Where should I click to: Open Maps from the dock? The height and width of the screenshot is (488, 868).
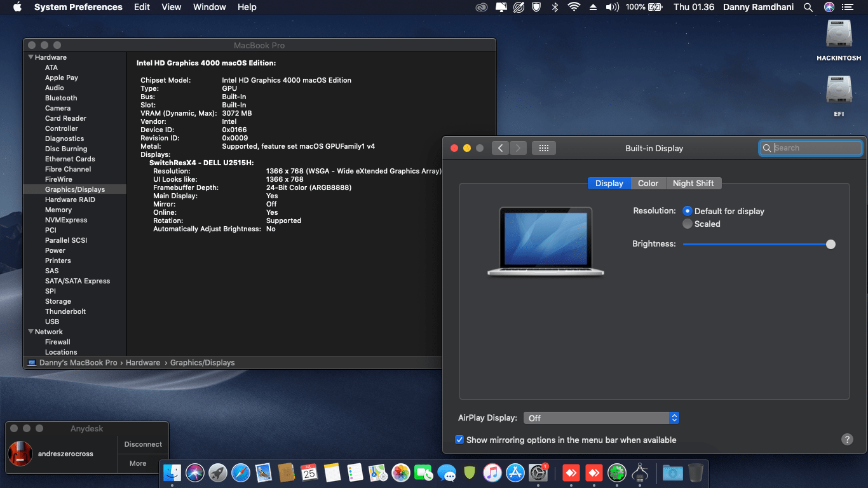pos(378,473)
